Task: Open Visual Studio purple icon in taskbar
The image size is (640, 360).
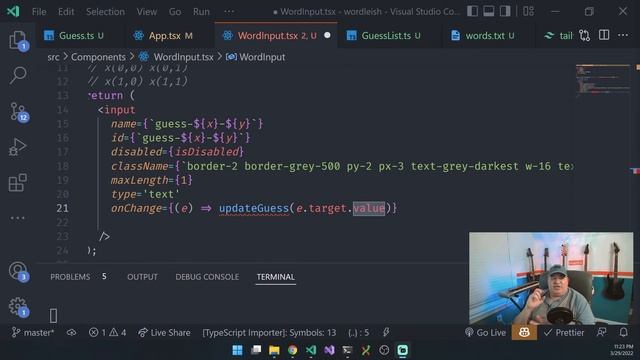Action: point(329,350)
